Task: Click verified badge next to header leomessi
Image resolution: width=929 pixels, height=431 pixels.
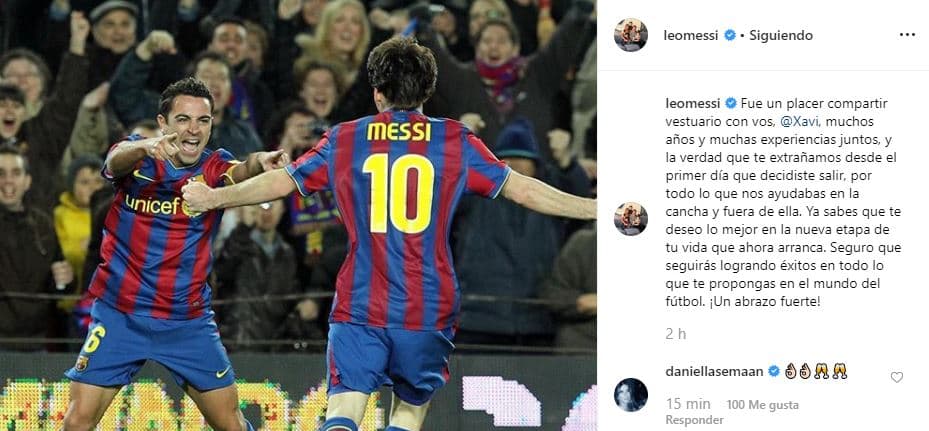Action: coord(730,36)
